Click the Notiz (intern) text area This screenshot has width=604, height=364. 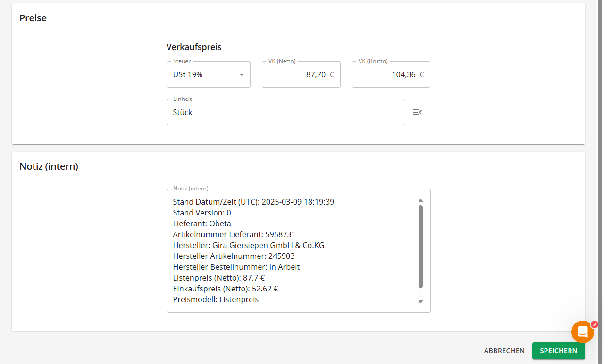[298, 250]
